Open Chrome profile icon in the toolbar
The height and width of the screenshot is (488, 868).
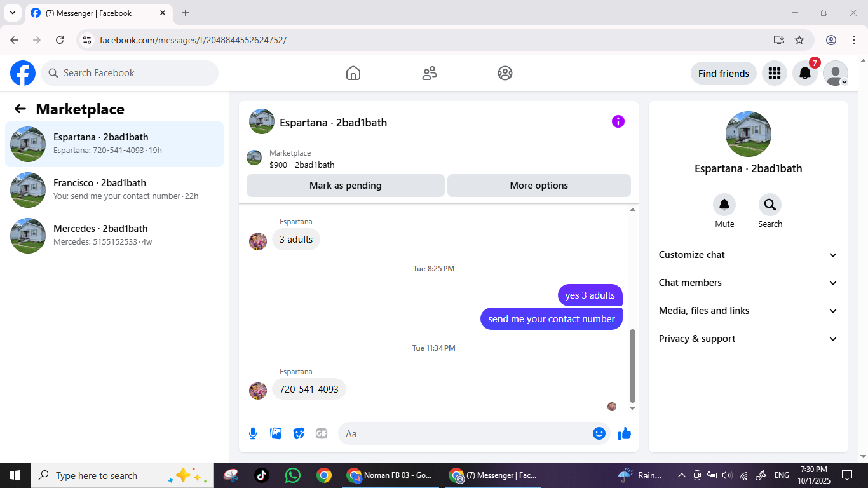click(831, 40)
